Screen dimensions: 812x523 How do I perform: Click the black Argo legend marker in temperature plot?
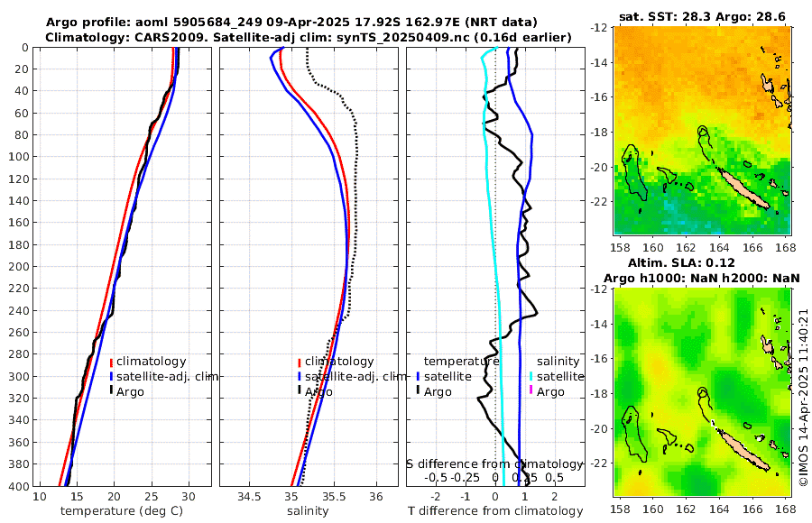point(111,391)
